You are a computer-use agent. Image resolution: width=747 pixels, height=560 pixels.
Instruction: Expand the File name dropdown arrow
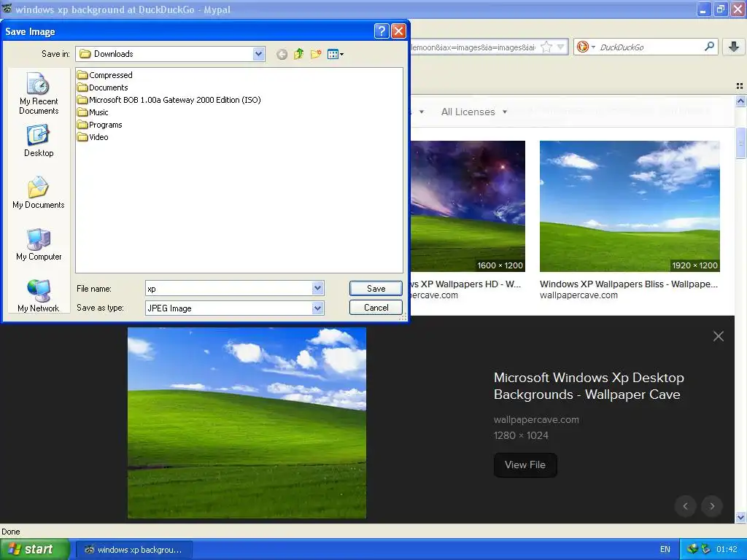tap(318, 288)
